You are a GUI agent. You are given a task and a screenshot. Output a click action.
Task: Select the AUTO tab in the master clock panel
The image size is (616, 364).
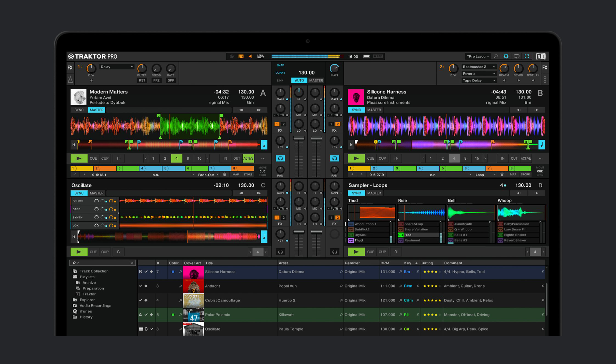point(299,80)
